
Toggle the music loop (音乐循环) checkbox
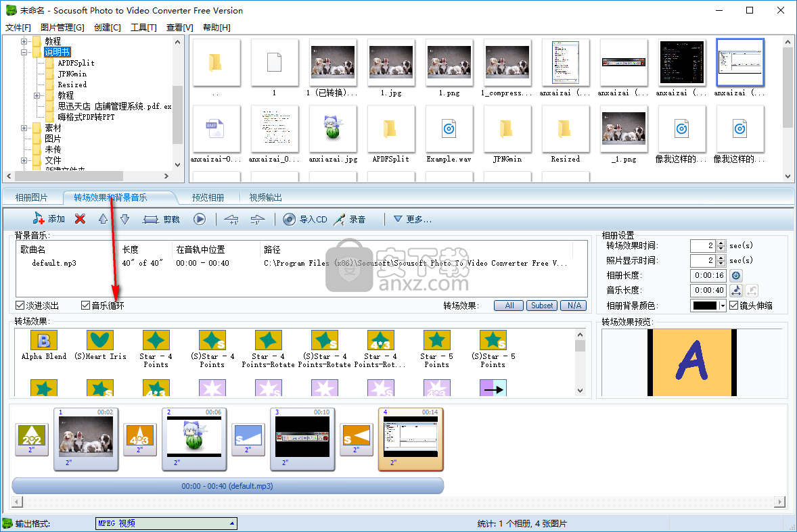coord(85,305)
